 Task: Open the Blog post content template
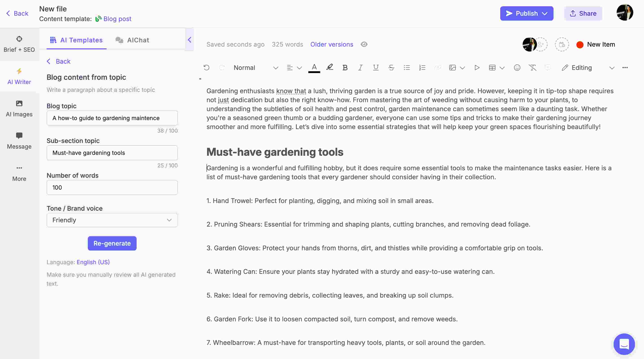pyautogui.click(x=113, y=19)
